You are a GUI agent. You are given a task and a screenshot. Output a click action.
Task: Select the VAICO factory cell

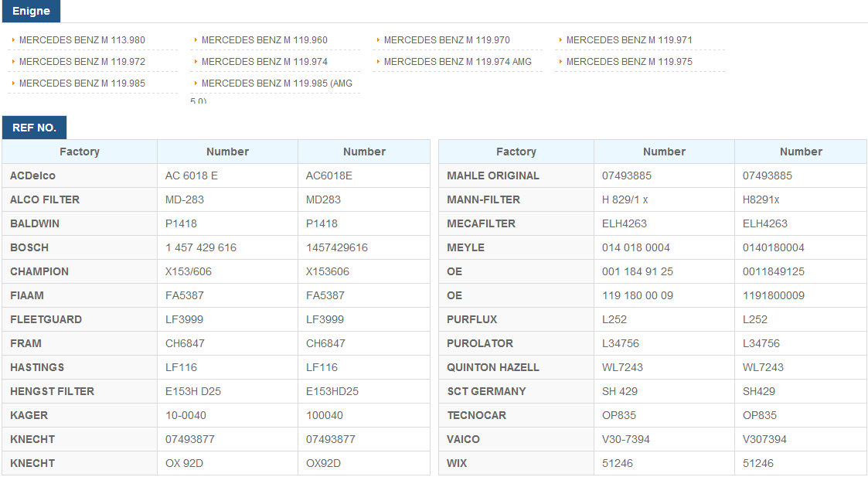click(x=516, y=439)
